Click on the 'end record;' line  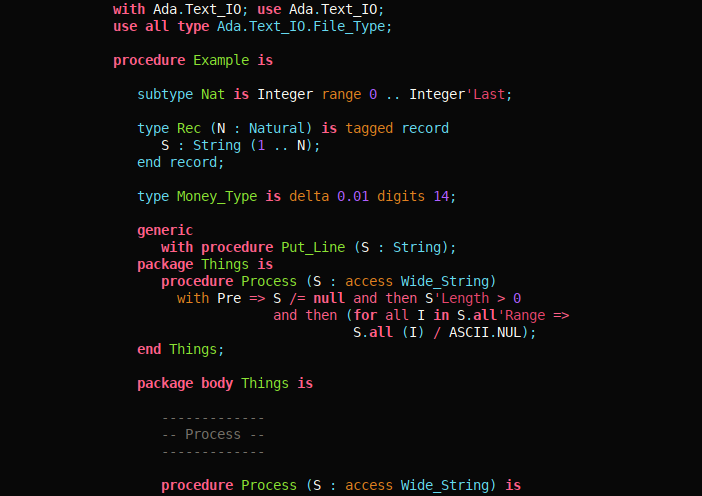pyautogui.click(x=181, y=162)
